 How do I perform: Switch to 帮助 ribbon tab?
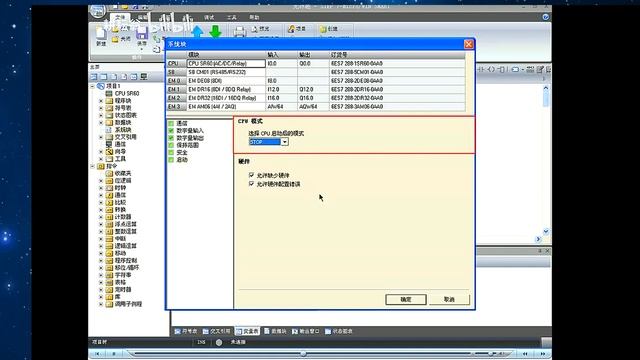click(254, 18)
